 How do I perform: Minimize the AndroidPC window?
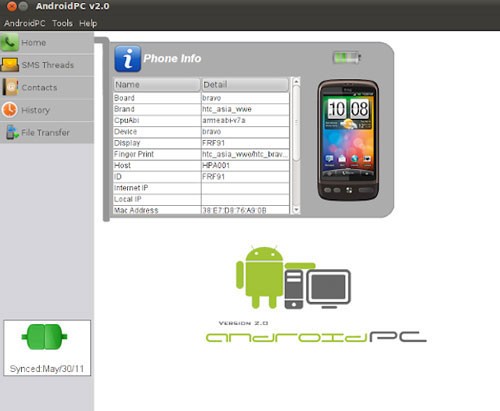[x=23, y=6]
